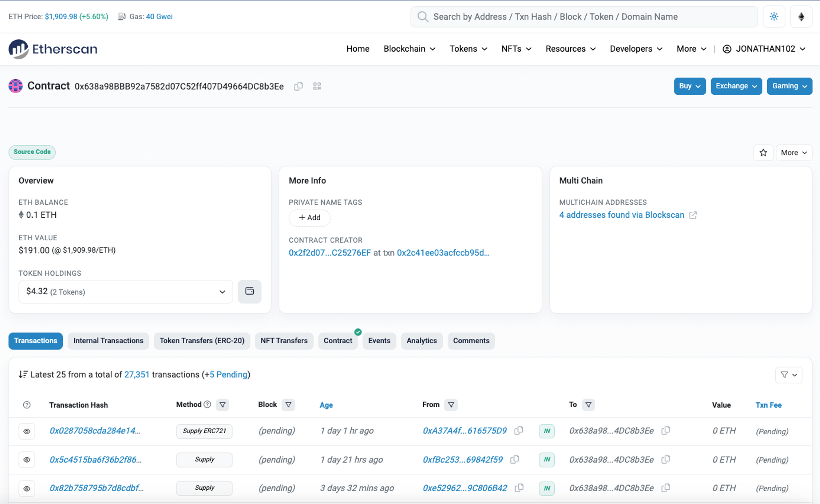Toggle the Txn Fee column header
The image size is (820, 504).
(768, 405)
